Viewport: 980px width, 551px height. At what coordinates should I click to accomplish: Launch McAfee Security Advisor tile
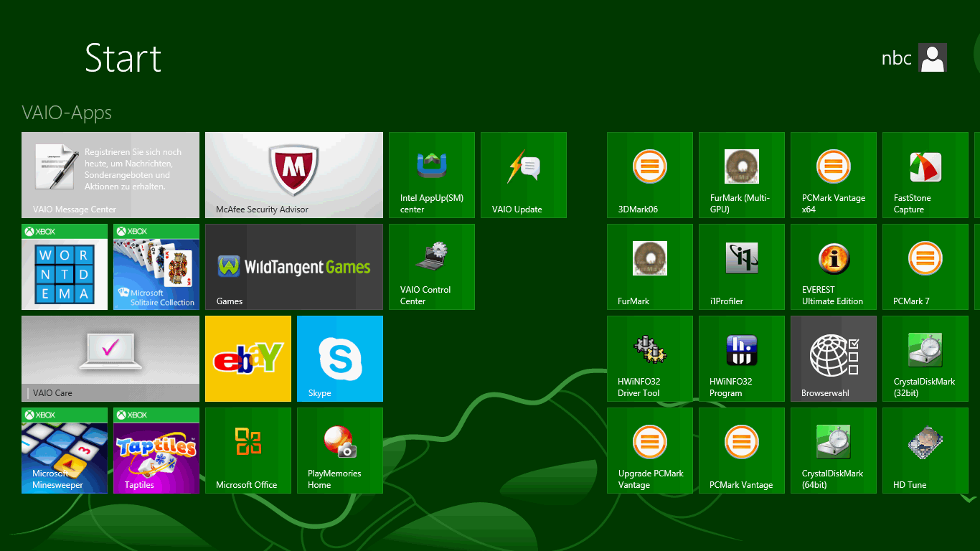[x=294, y=175]
